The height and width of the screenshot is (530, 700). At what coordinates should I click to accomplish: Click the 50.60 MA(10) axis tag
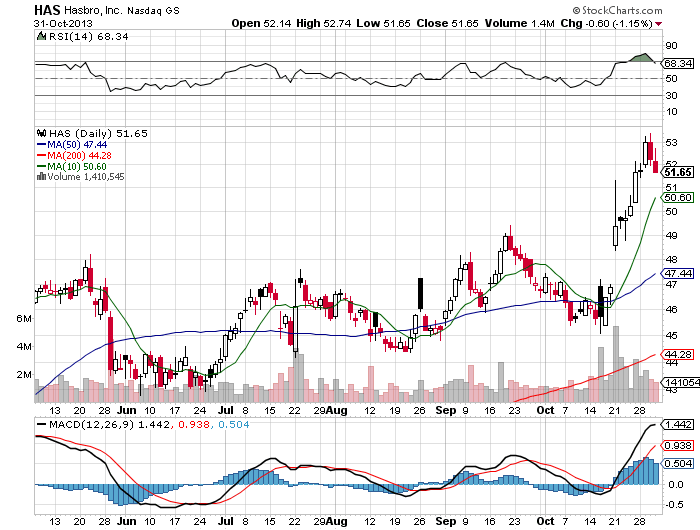point(678,197)
